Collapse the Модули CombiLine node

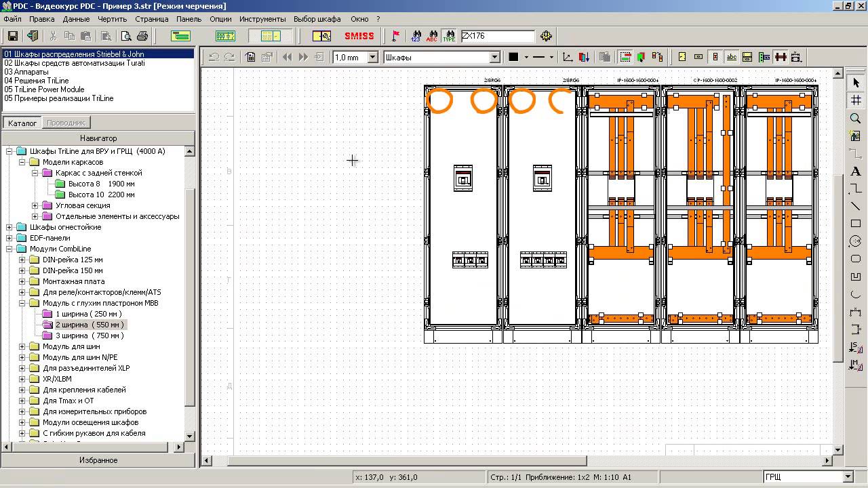click(x=9, y=249)
